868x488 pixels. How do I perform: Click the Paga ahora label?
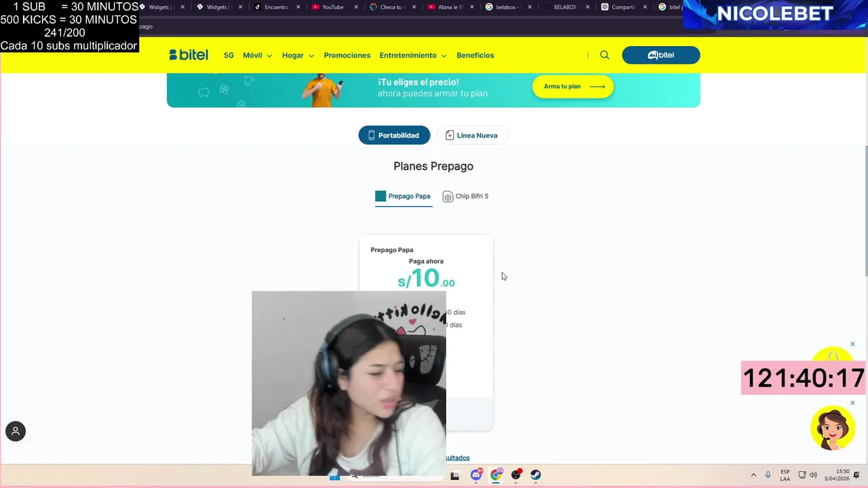click(x=426, y=262)
